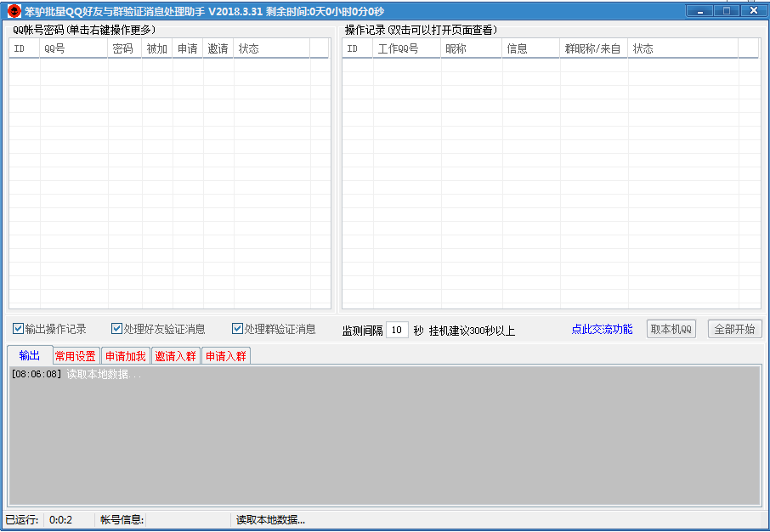
Task: Click the ID header in 操作记录 list
Action: tap(358, 48)
